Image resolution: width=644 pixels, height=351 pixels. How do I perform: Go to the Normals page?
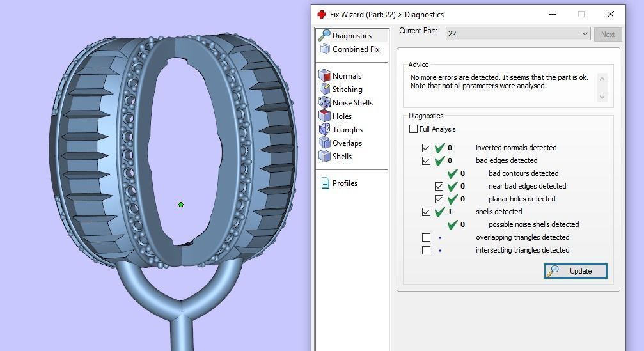point(347,75)
